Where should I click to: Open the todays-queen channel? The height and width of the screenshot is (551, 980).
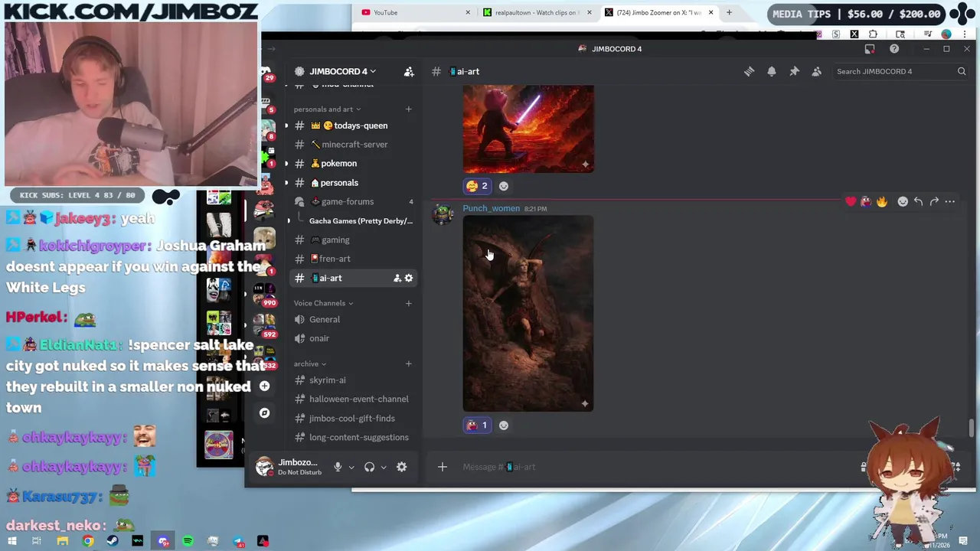353,126
